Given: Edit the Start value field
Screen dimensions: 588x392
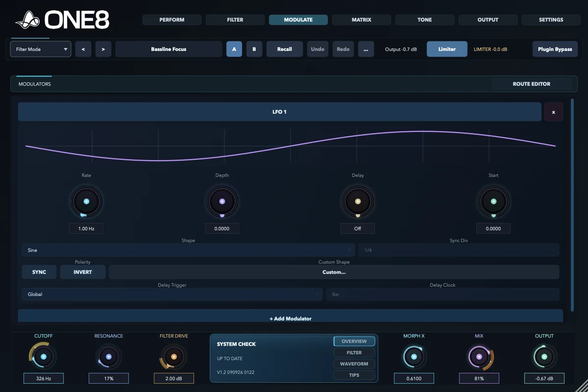Looking at the screenshot, I should click(493, 228).
